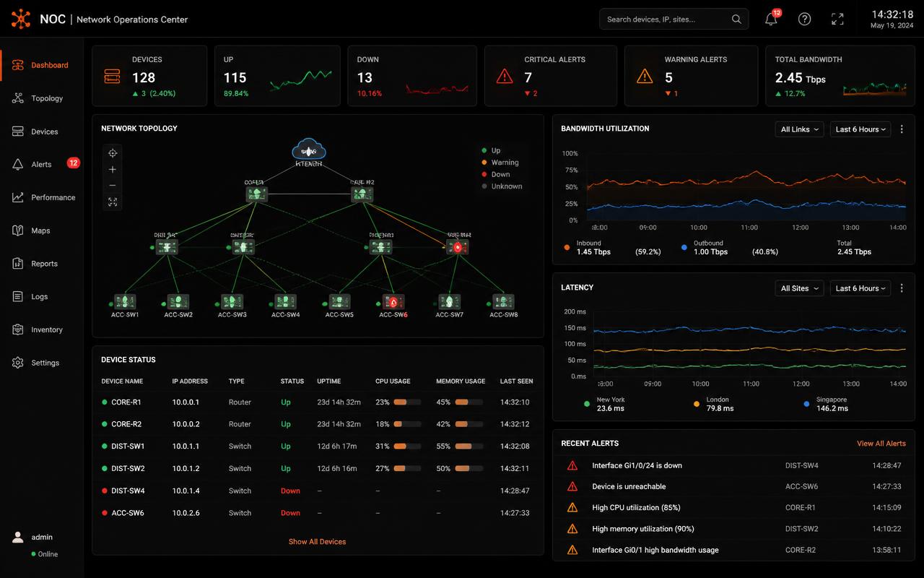Viewport: 924px width, 578px height.
Task: Fit topology to screen icon
Action: click(x=113, y=202)
